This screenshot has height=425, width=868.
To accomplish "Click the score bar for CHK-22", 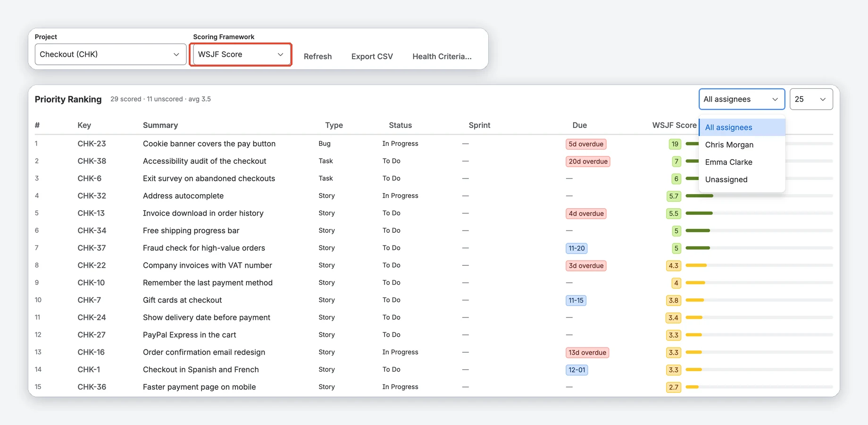I will coord(759,265).
